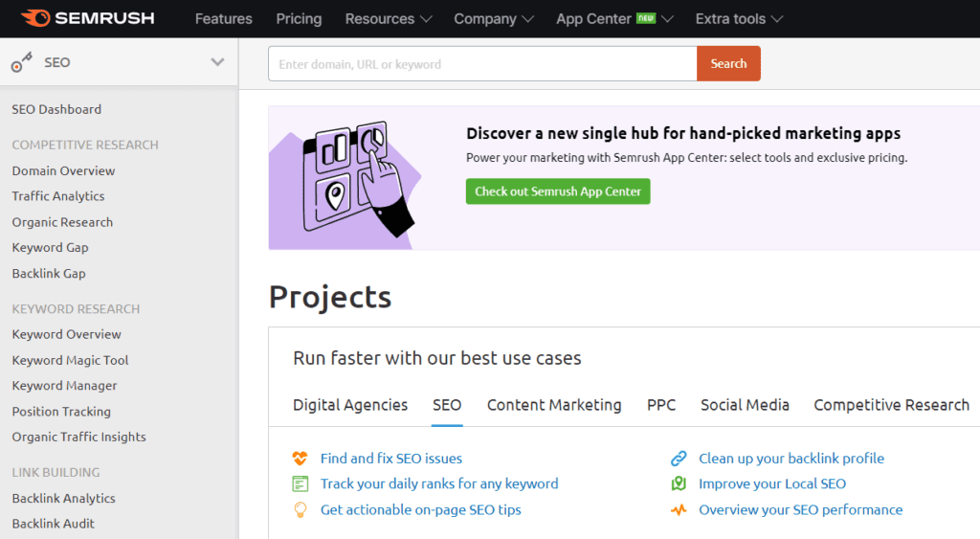Image resolution: width=980 pixels, height=539 pixels.
Task: Open Keyword Magic Tool in sidebar
Action: [x=70, y=361]
